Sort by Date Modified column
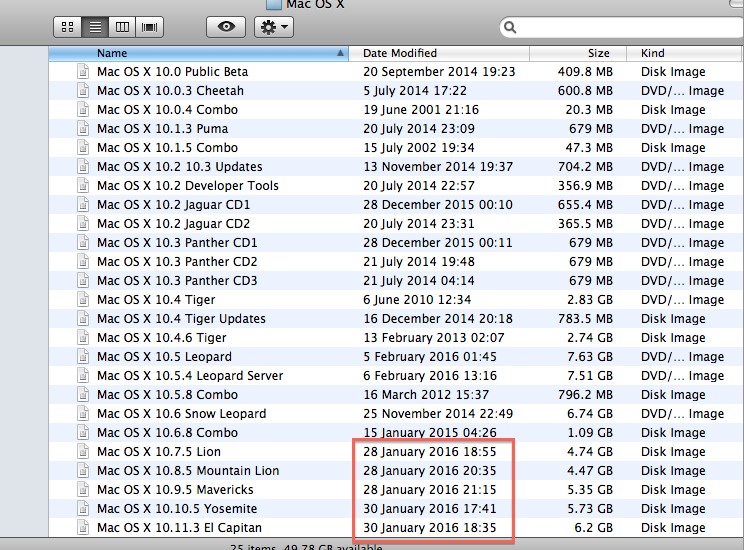This screenshot has height=550, width=744. [x=439, y=53]
